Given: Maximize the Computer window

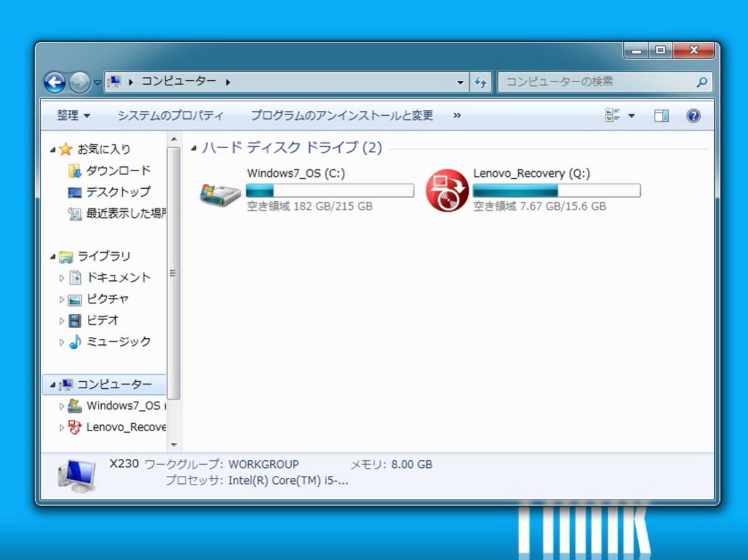Looking at the screenshot, I should (x=660, y=50).
